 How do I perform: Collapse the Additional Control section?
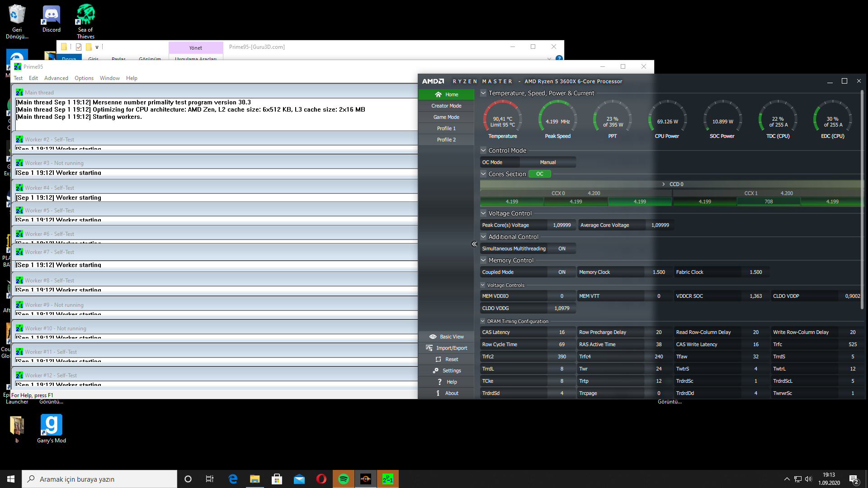coord(483,237)
